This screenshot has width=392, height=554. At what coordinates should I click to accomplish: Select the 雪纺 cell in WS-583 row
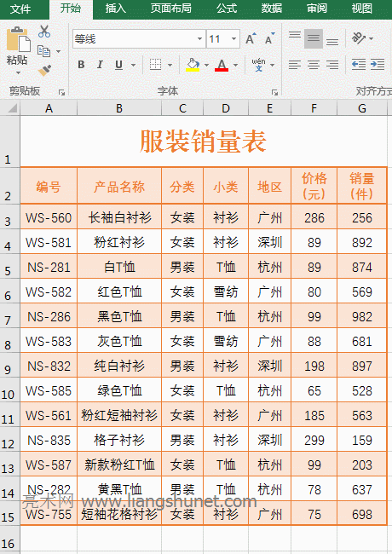click(x=226, y=341)
